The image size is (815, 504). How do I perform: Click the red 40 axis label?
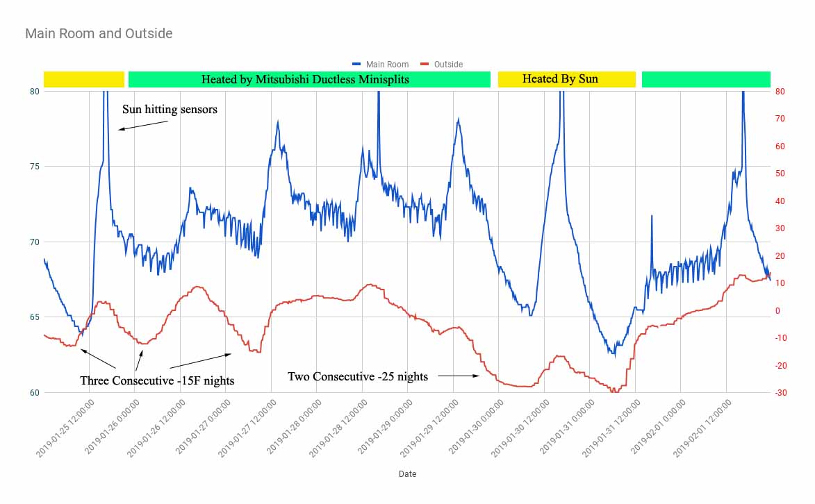click(780, 201)
